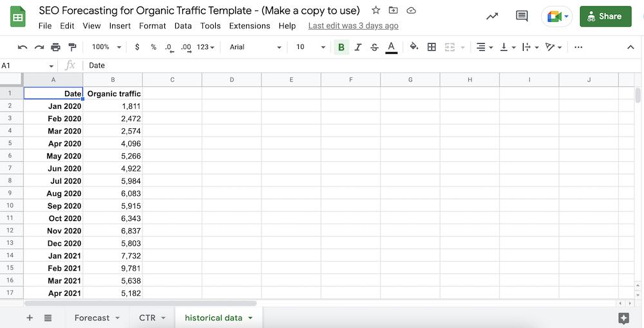Screen dimensions: 644x328
Task: Open the Help menu
Action: (287, 26)
